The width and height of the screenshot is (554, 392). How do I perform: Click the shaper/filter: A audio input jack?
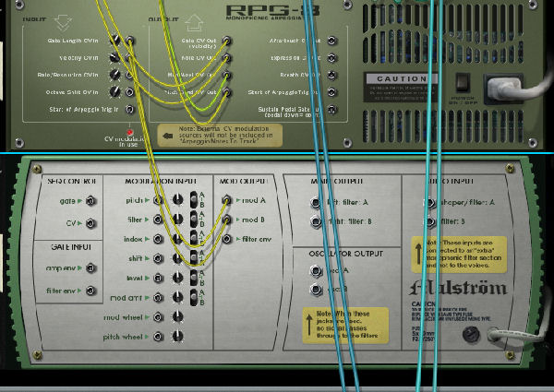(429, 203)
